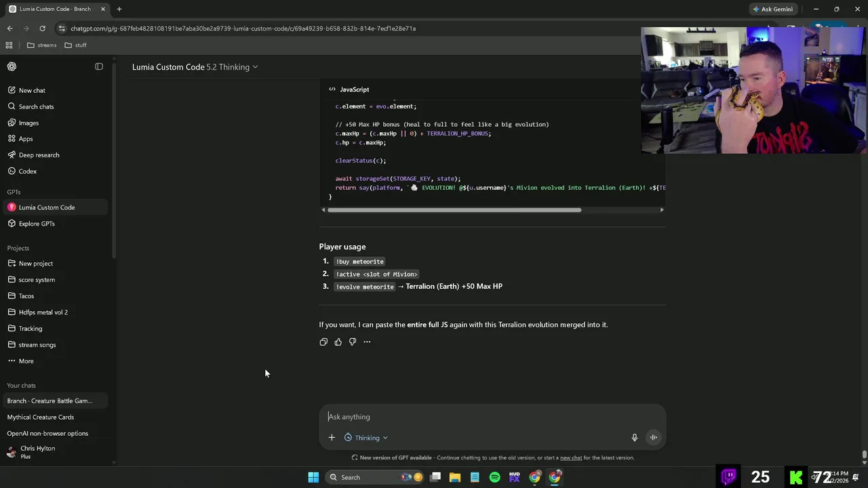Select the Lumia Custom Code browser tab
This screenshot has width=868, height=488.
(57, 9)
